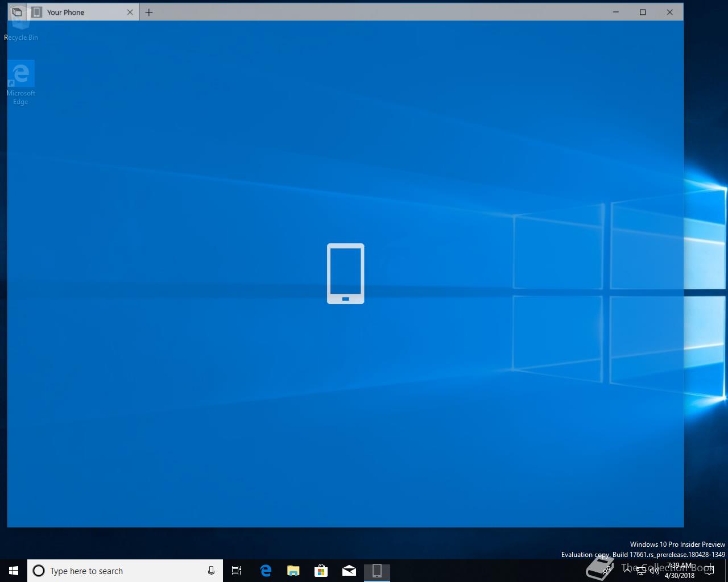728x582 pixels.
Task: Launch Microsoft Edge from the taskbar
Action: pos(266,571)
